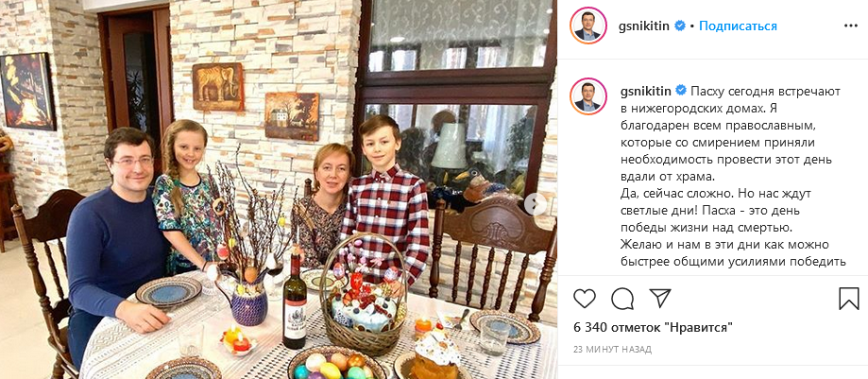Go to next photo with the arrow

(535, 204)
